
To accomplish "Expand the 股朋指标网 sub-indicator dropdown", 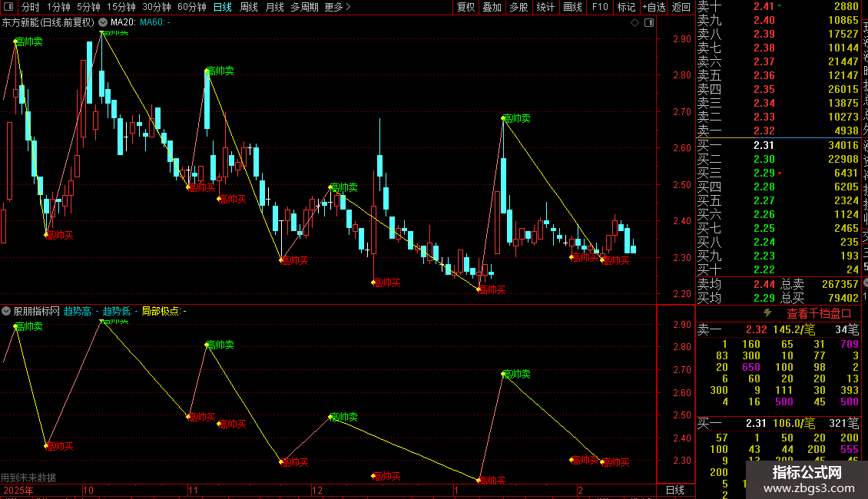I will [x=6, y=311].
